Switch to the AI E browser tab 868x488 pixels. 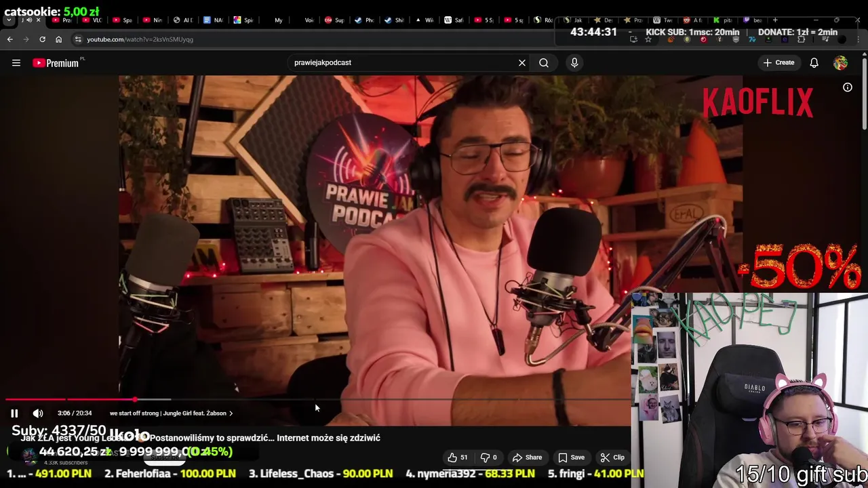click(x=182, y=20)
